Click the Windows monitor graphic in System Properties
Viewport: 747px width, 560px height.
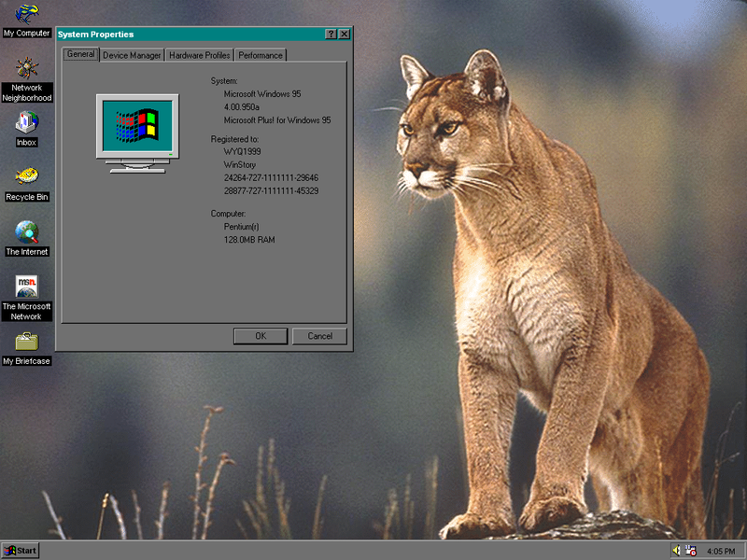(136, 131)
